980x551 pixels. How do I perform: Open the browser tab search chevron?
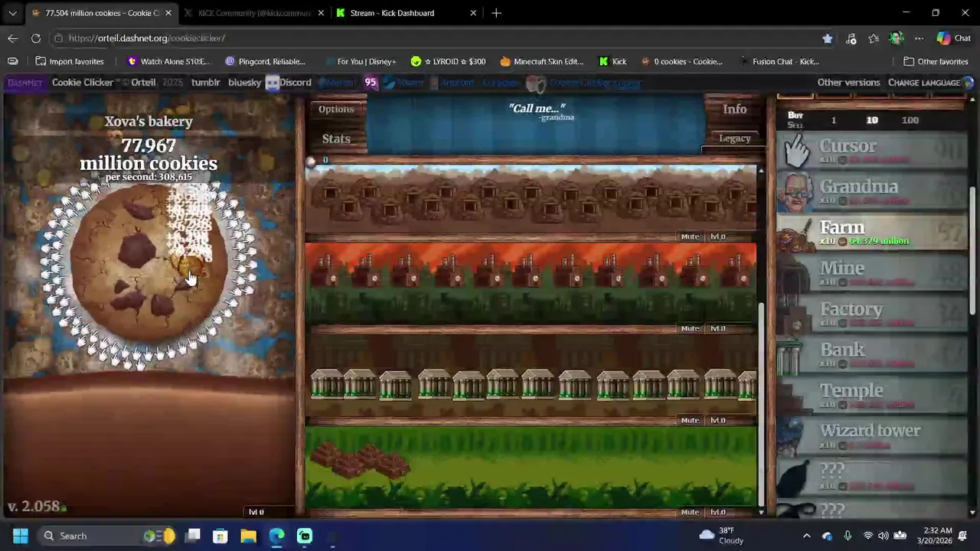coord(12,13)
